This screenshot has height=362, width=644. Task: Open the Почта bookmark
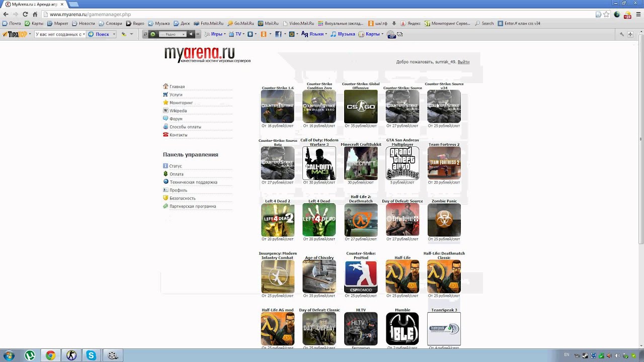(x=12, y=23)
